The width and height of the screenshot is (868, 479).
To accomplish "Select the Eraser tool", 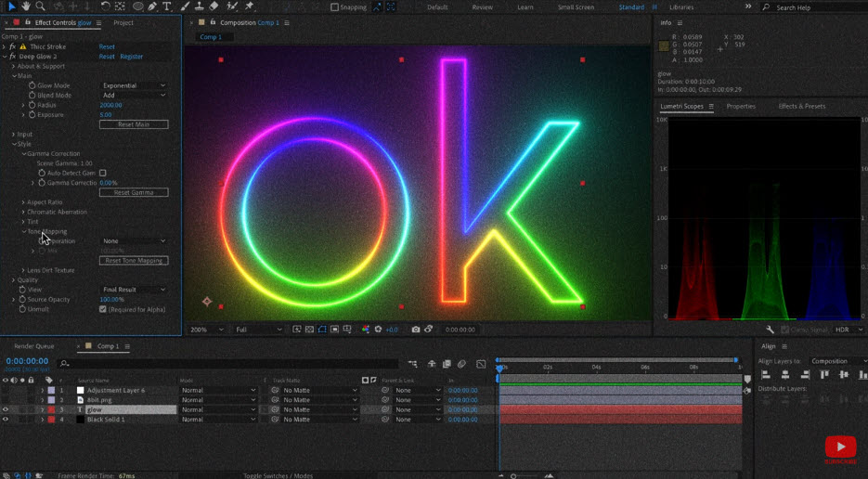I will [214, 6].
